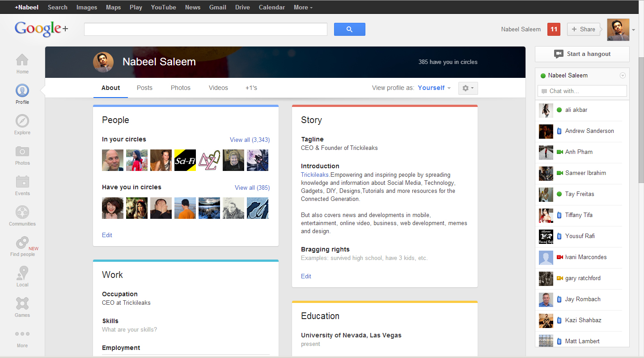644x358 pixels.
Task: Open chat with Anh Pham
Action: coord(580,152)
